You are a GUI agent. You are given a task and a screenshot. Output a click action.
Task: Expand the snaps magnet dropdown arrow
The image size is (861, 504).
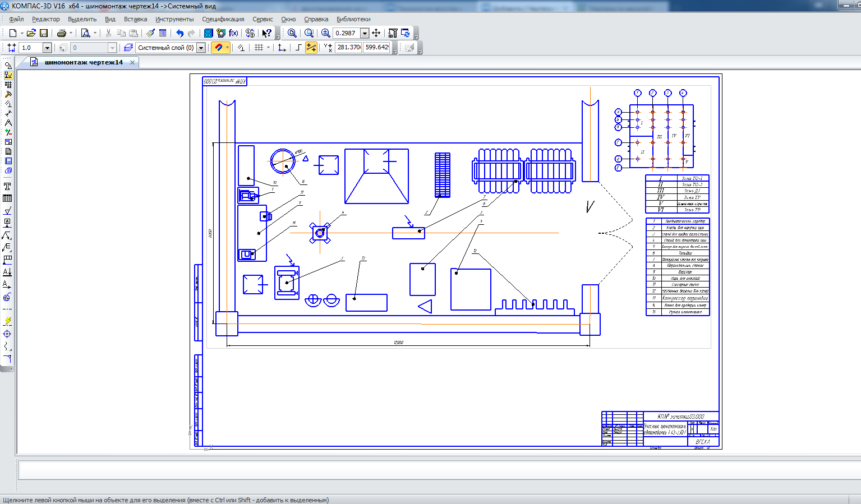click(x=228, y=48)
